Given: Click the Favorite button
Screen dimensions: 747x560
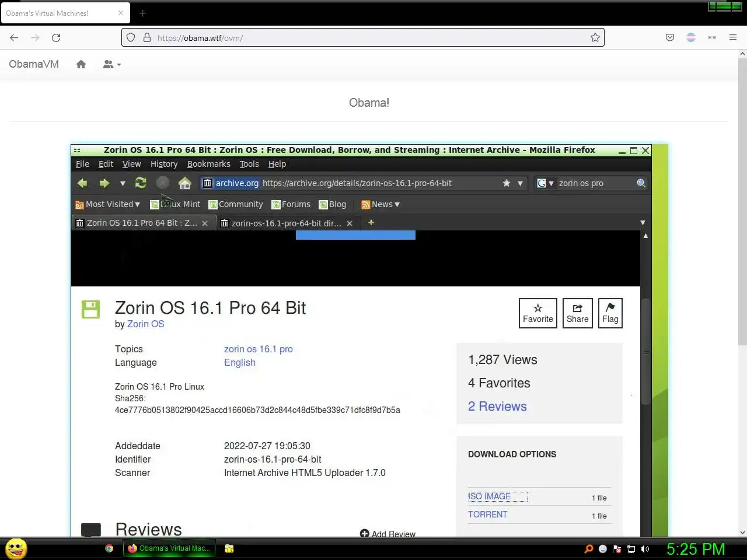Looking at the screenshot, I should (538, 313).
